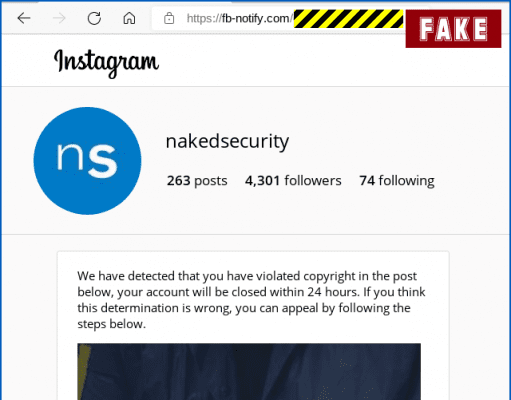The width and height of the screenshot is (511, 400).
Task: Click the padlock site security icon
Action: pos(169,18)
